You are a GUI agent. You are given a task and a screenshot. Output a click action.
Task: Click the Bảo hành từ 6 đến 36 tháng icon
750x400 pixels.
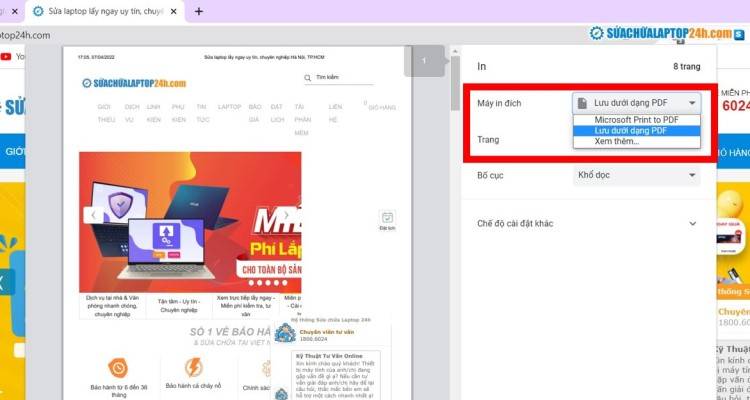click(x=118, y=368)
